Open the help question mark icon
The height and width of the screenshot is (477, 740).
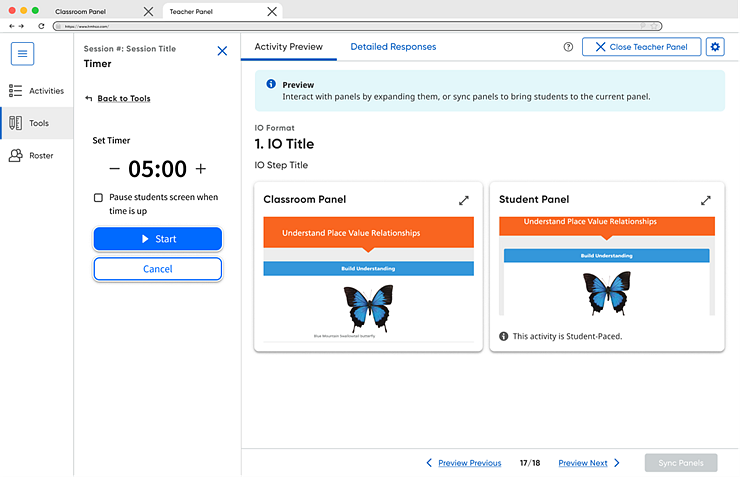[568, 47]
